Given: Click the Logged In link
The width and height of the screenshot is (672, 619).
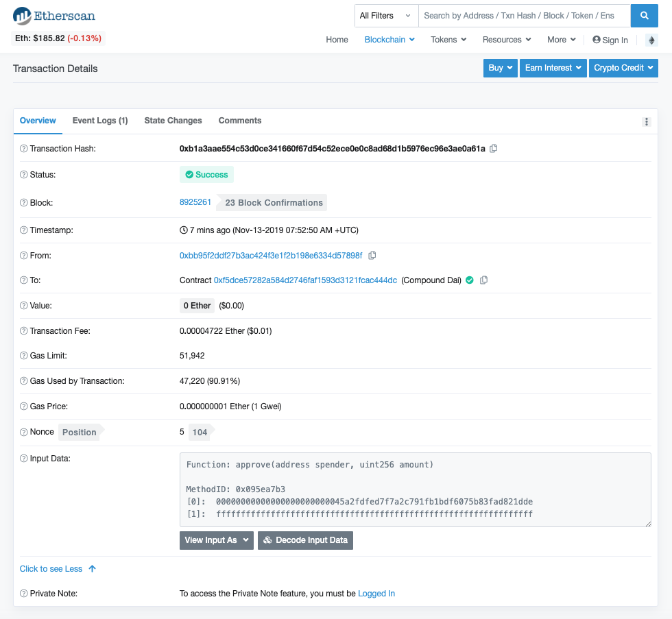Looking at the screenshot, I should [x=376, y=594].
